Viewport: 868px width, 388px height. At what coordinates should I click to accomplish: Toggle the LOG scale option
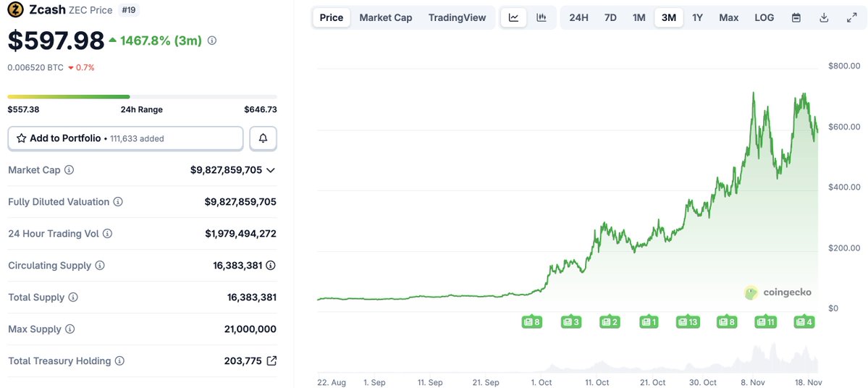point(764,17)
